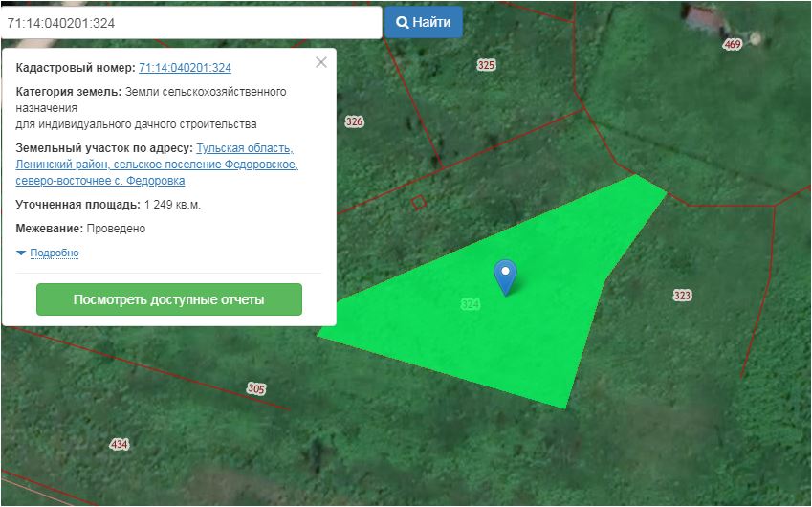This screenshot has height=507, width=812.
Task: Open the Тульская область address link
Action: tap(244, 148)
